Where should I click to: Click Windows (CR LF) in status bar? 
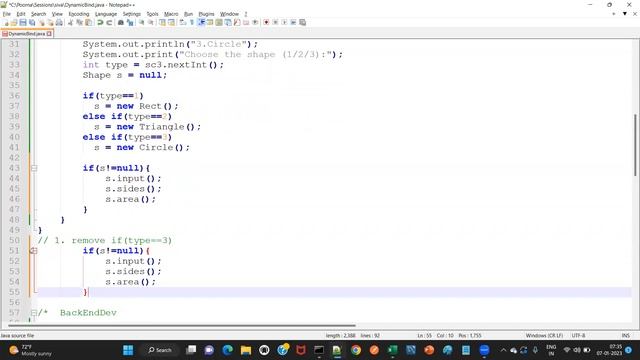[x=544, y=336]
